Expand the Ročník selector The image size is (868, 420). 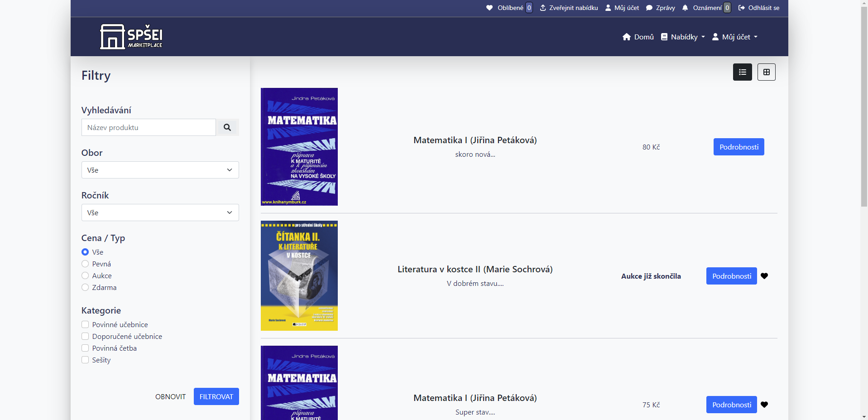point(160,212)
